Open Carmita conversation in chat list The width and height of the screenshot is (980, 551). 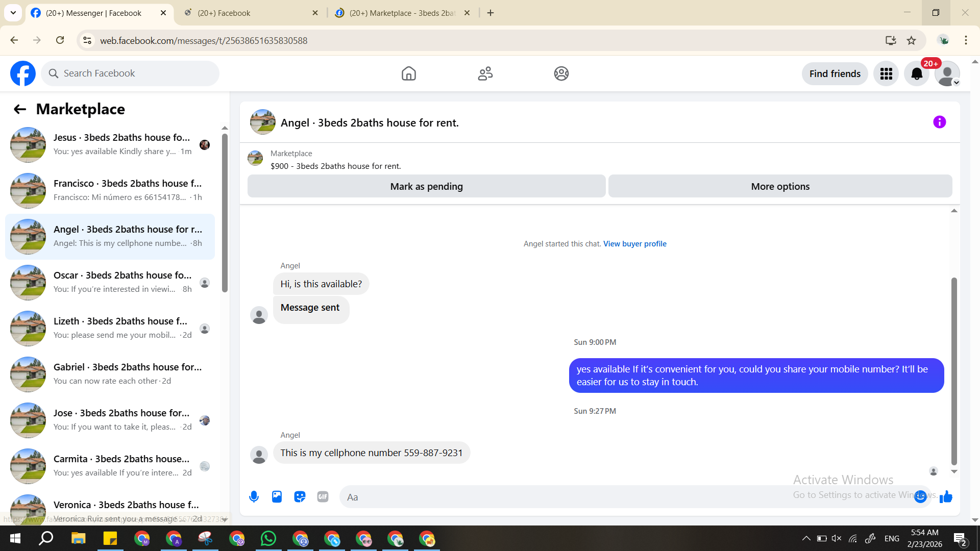110,466
